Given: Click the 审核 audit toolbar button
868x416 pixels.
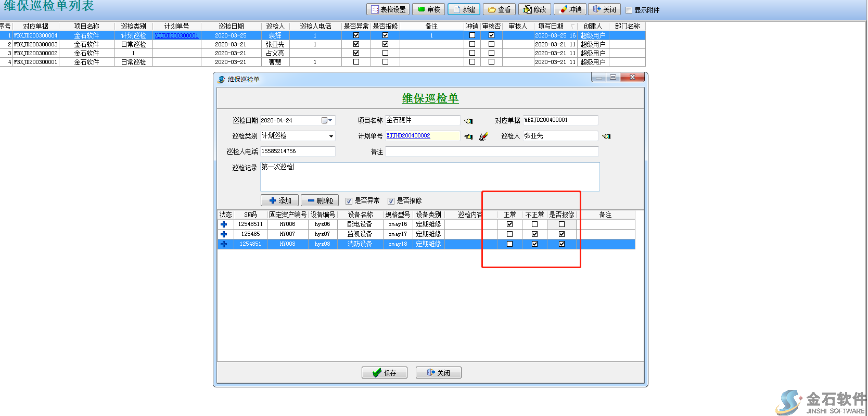Looking at the screenshot, I should point(429,9).
